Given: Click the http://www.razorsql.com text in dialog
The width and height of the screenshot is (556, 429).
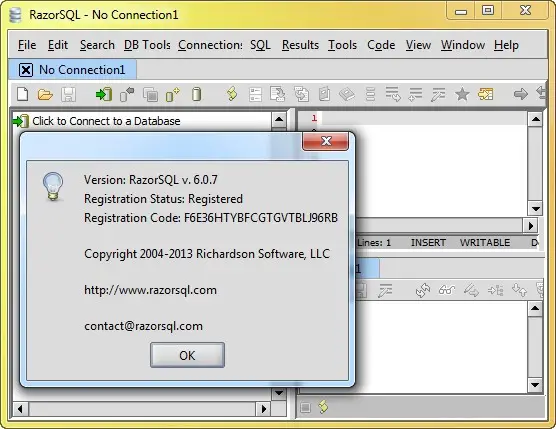Looking at the screenshot, I should coord(150,290).
